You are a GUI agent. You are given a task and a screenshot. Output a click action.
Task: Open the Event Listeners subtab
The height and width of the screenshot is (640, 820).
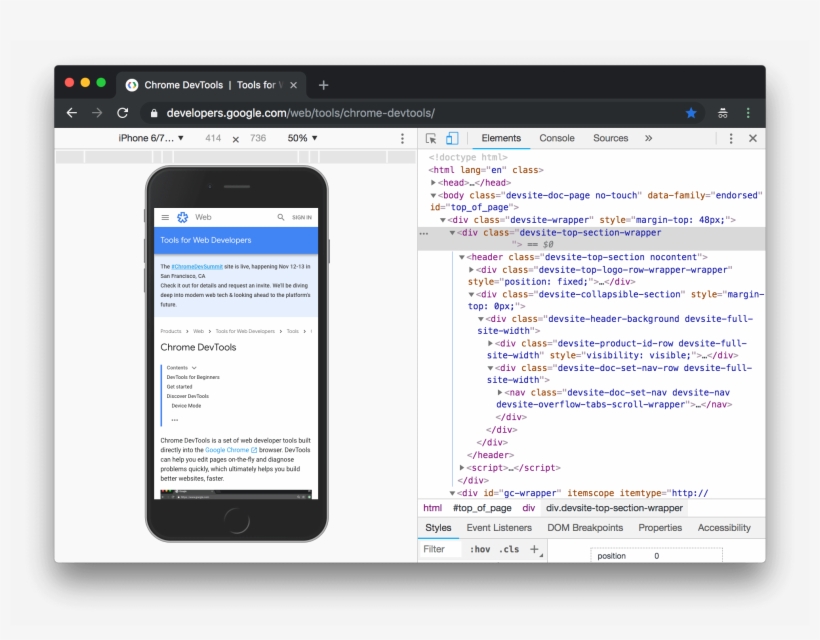[499, 528]
